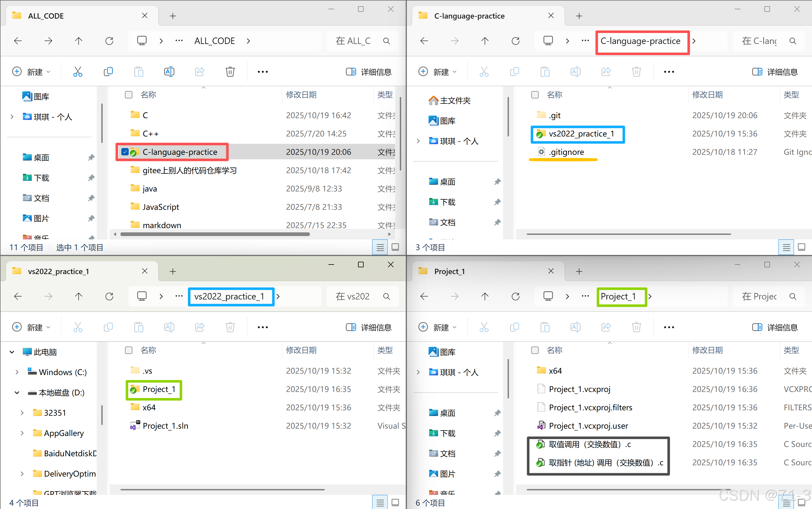Click the Copy icon in ALL_CODE toolbar
Viewport: 812px width, 509px height.
108,72
